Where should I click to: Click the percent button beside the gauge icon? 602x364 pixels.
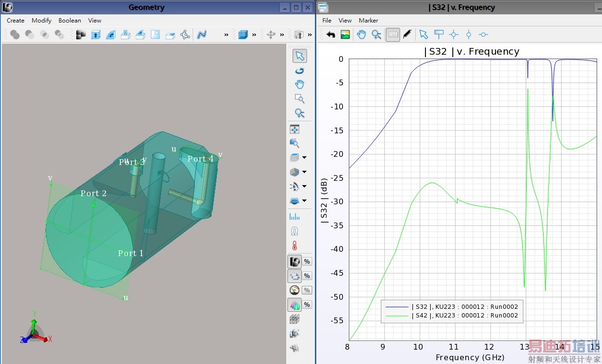tap(307, 290)
